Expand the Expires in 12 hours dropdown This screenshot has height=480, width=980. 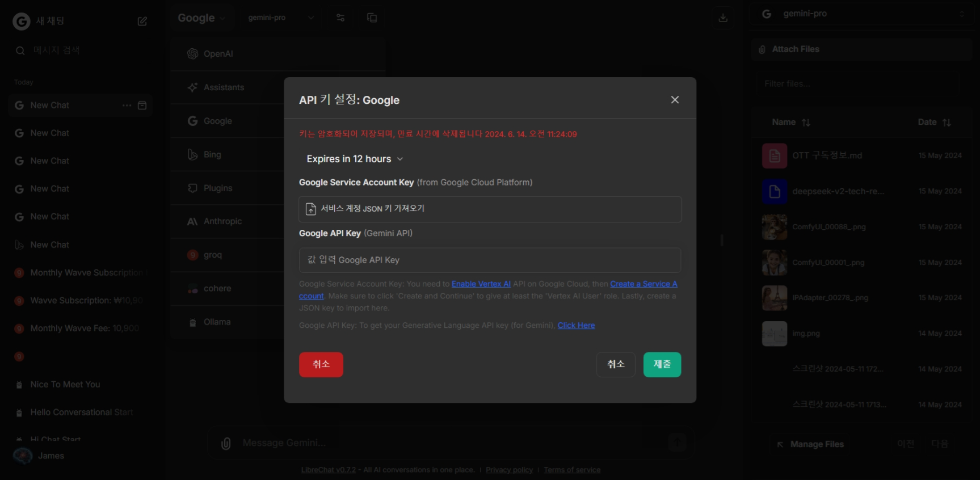pyautogui.click(x=355, y=159)
